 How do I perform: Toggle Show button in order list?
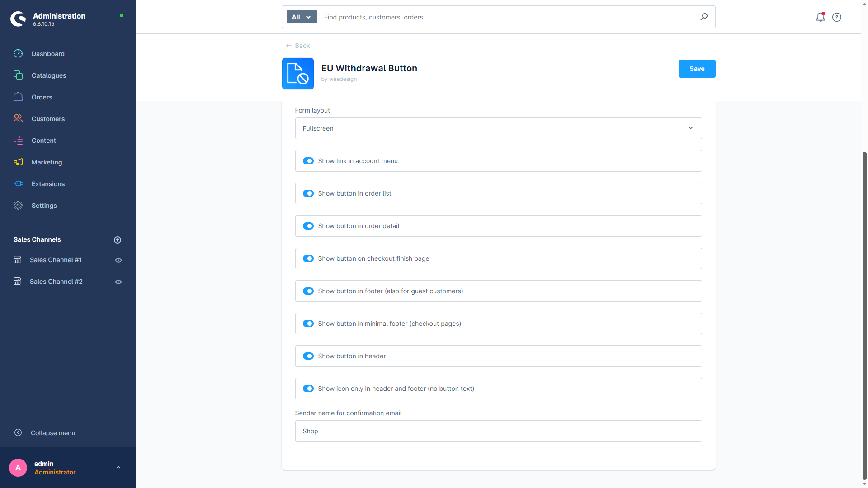(x=308, y=193)
